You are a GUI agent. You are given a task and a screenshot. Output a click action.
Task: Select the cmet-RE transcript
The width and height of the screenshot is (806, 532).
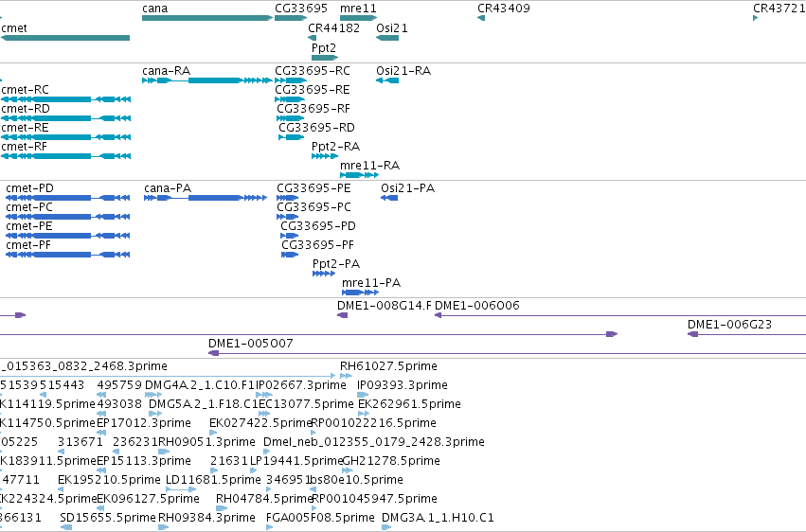click(x=65, y=137)
